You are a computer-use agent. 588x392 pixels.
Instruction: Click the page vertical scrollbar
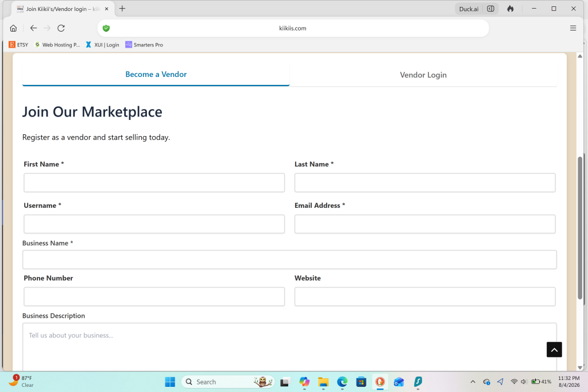580,228
